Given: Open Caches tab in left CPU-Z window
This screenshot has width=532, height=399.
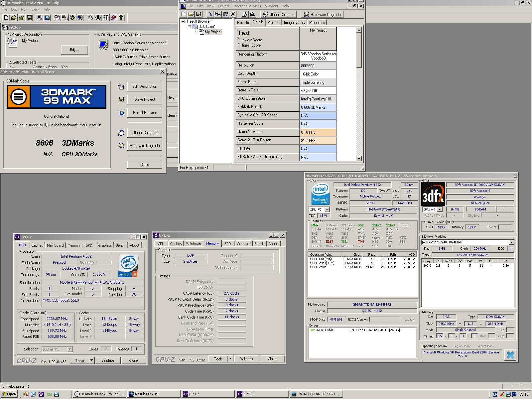Looking at the screenshot, I should [x=37, y=245].
